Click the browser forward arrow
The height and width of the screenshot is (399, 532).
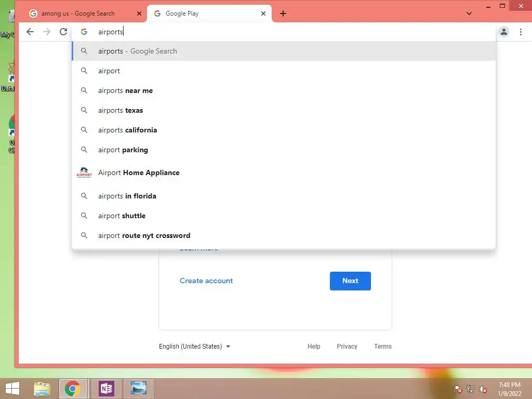pyautogui.click(x=47, y=32)
